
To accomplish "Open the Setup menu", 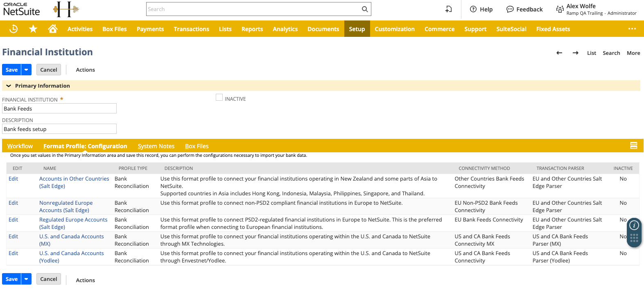I will pos(357,29).
